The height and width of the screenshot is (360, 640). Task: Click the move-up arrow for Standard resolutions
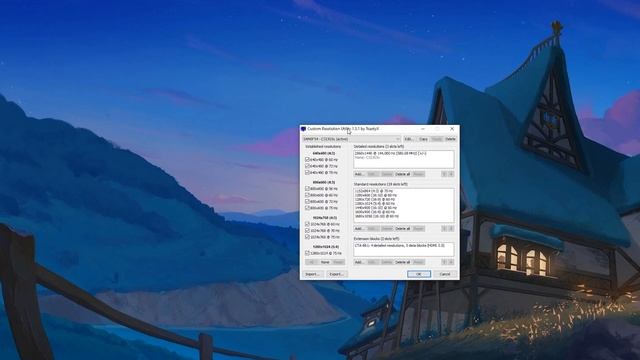444,229
